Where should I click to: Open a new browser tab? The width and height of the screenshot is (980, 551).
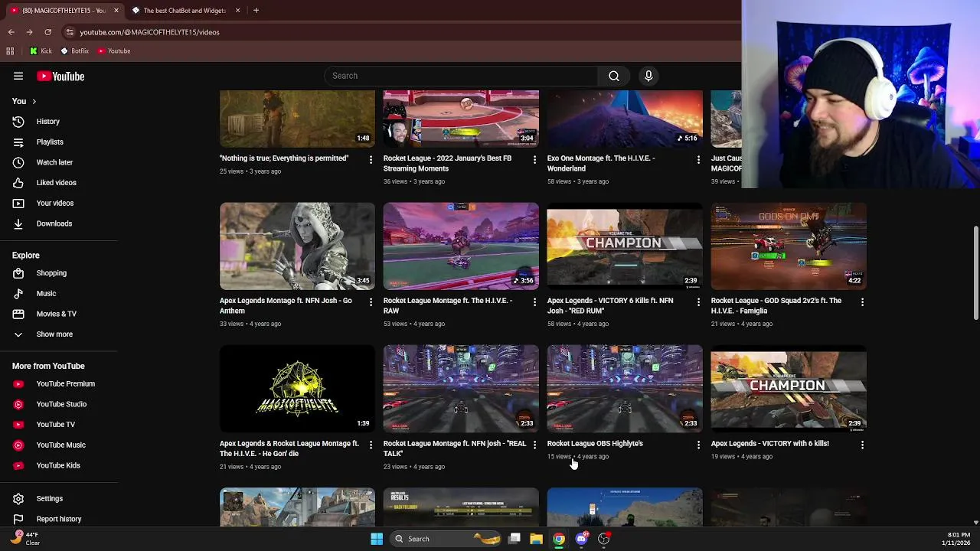point(256,11)
